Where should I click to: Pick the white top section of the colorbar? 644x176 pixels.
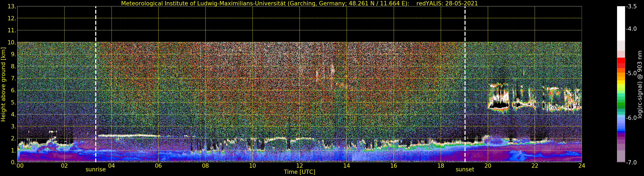(621, 23)
